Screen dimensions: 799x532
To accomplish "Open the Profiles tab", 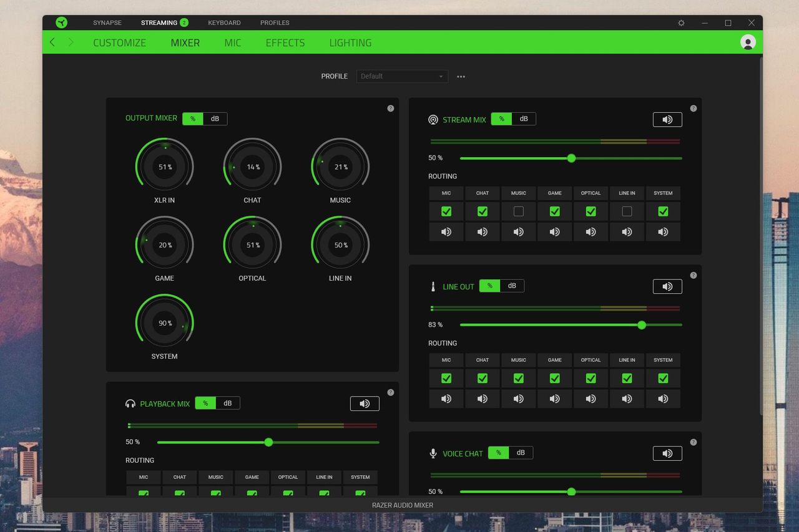I will click(x=275, y=23).
